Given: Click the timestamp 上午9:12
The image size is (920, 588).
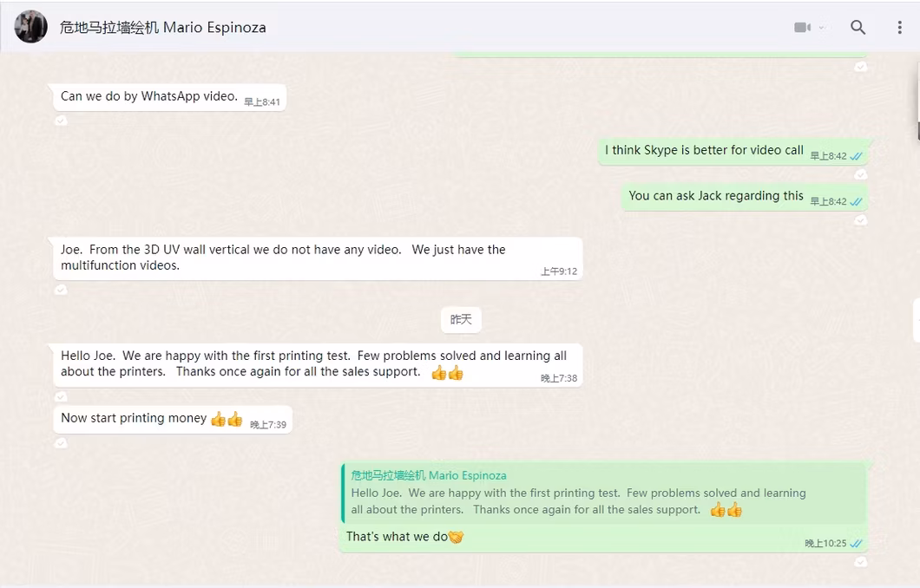Looking at the screenshot, I should (559, 271).
